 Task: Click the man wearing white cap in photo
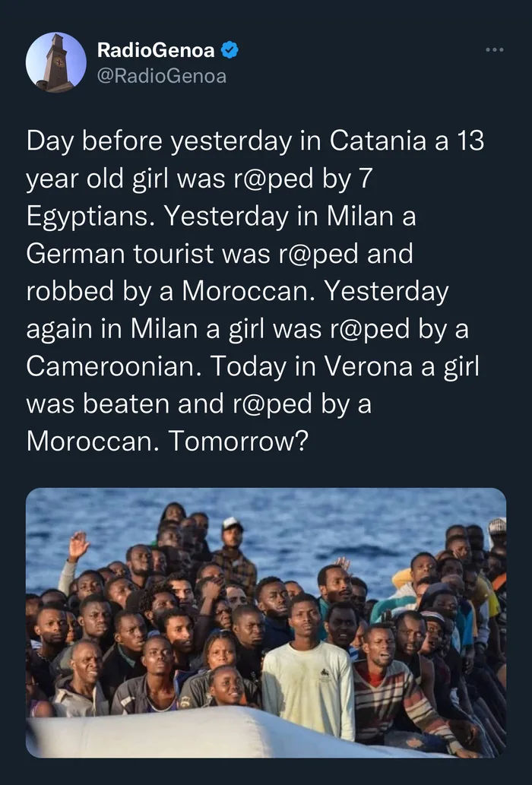[x=233, y=551]
